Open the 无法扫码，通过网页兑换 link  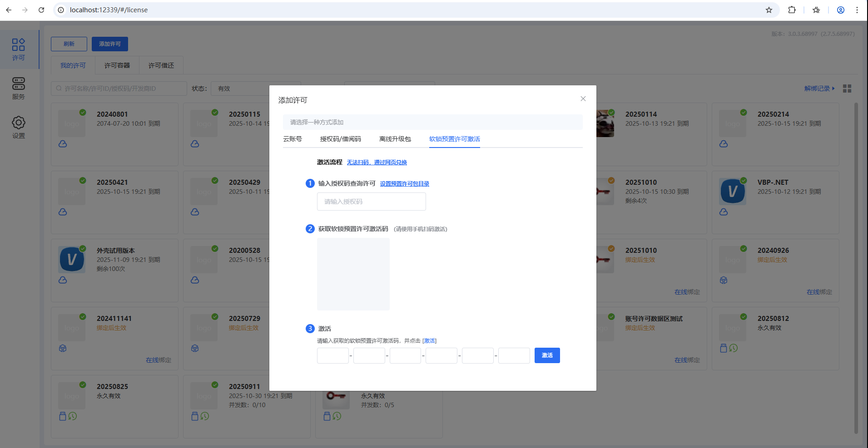pyautogui.click(x=377, y=162)
